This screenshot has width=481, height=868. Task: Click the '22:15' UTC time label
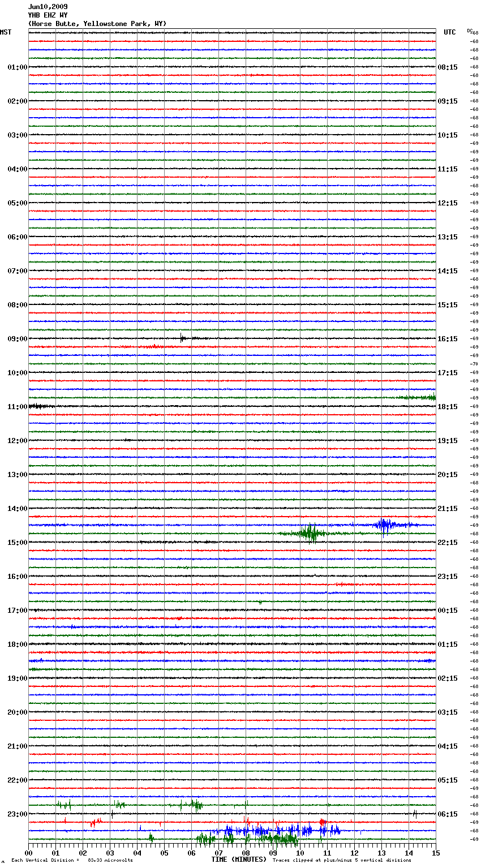(448, 543)
